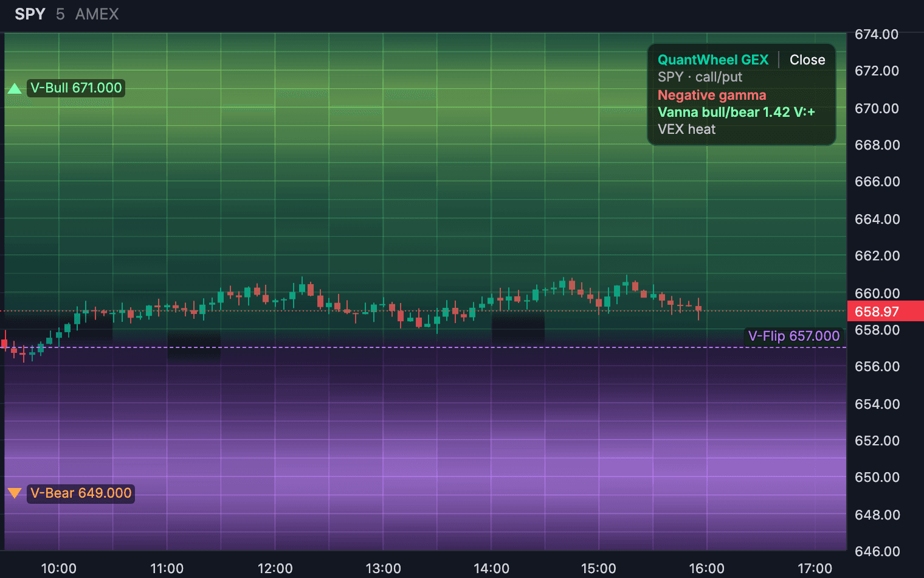Select the SPY ticker symbol header
Screen dimensions: 924x578
point(30,14)
